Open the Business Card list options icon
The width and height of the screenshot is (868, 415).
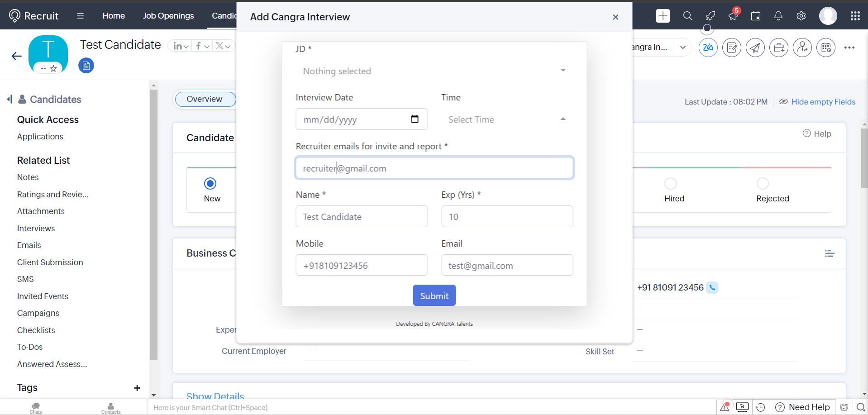(829, 253)
